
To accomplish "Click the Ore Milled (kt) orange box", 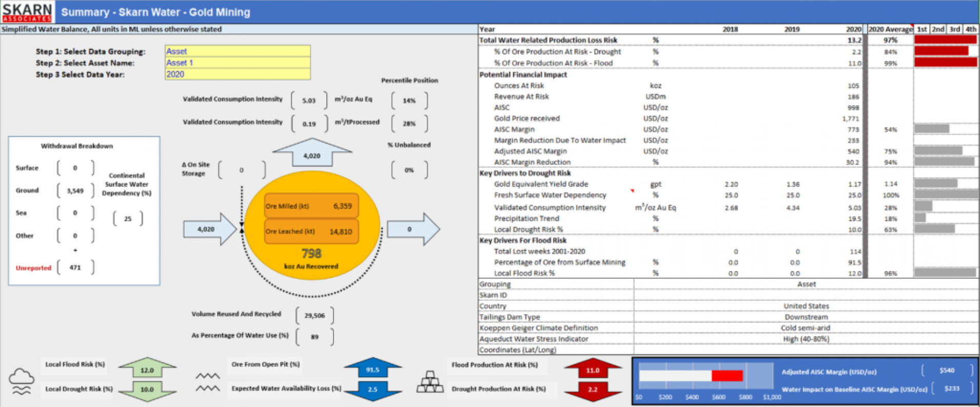I will (311, 206).
